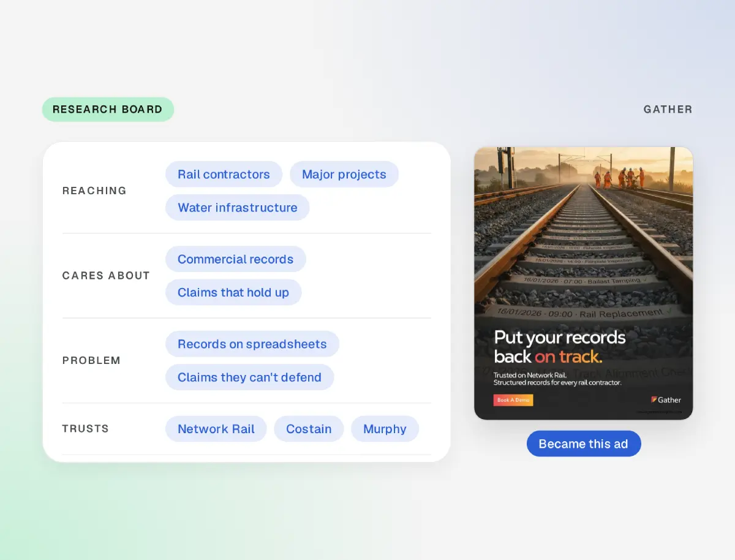Click the Research Board badge
The image size is (735, 560).
[108, 110]
